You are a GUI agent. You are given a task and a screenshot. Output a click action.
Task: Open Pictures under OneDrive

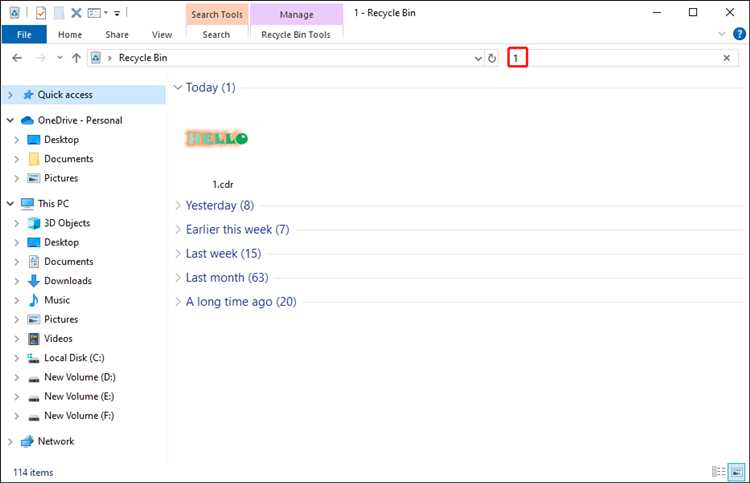pos(61,178)
